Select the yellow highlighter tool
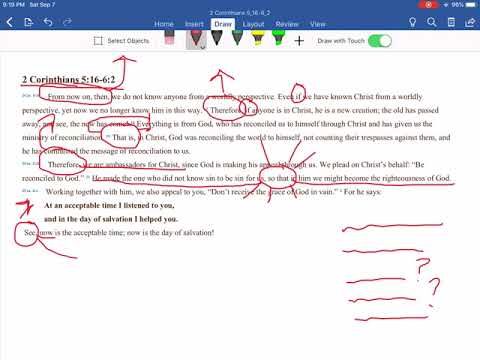 (258, 38)
